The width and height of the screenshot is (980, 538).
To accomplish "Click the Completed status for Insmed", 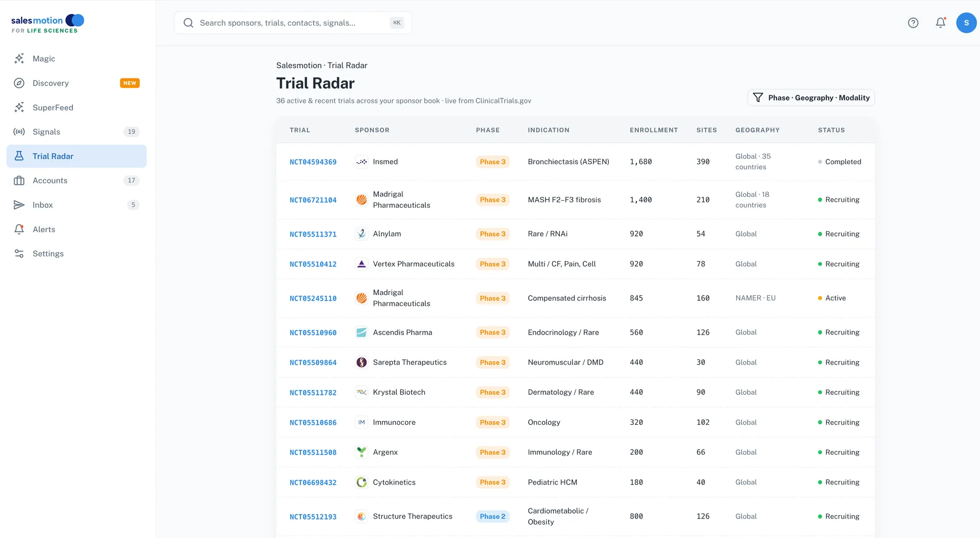I will [x=840, y=162].
